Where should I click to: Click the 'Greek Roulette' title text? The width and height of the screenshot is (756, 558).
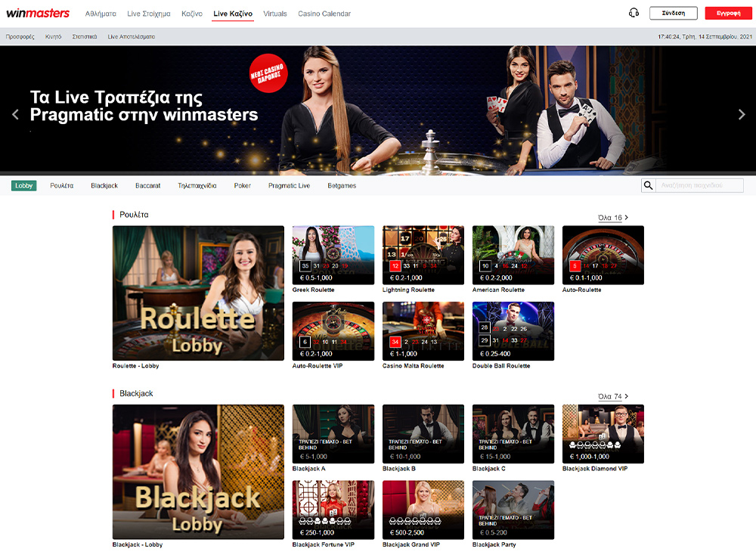click(313, 290)
